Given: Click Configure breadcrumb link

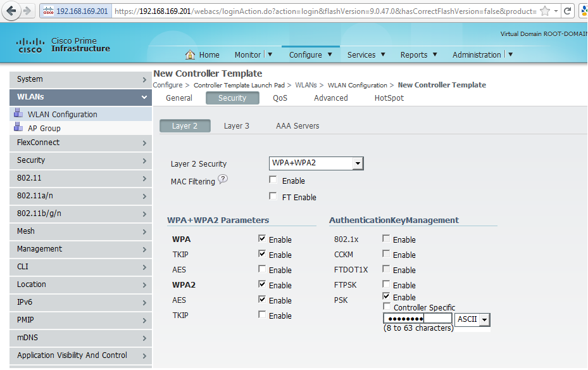Looking at the screenshot, I should pos(168,85).
